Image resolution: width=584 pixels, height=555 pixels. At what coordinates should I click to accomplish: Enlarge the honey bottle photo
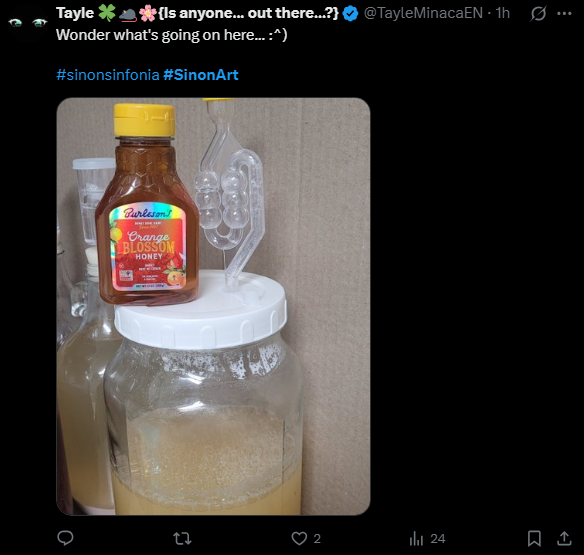point(213,307)
